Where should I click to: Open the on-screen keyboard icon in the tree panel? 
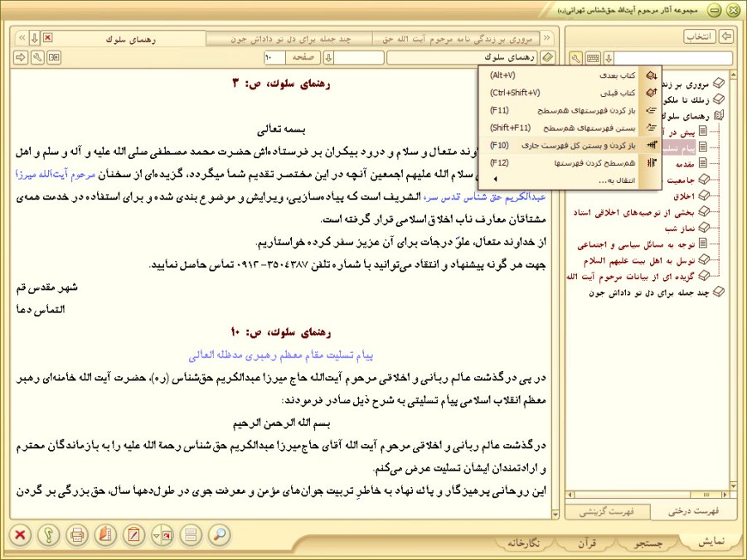click(593, 59)
